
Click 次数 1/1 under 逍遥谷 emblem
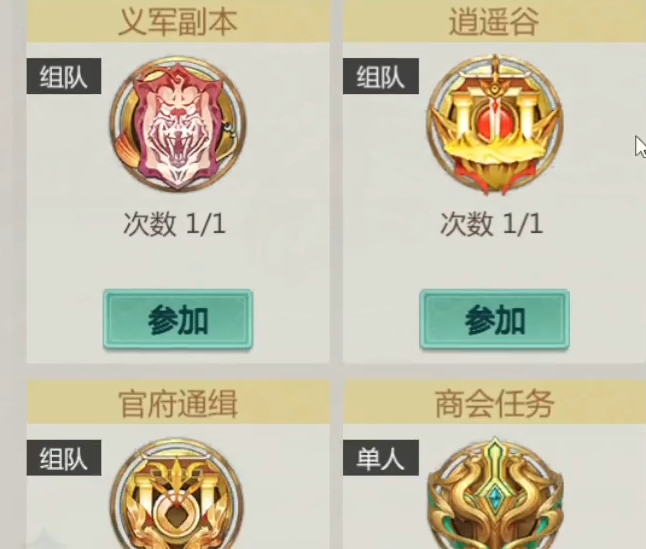(x=491, y=224)
